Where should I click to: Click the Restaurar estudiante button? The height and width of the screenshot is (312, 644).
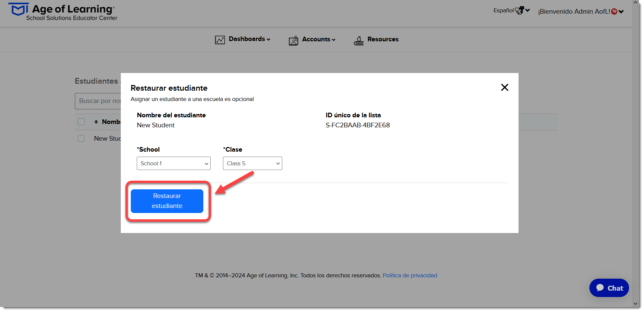pyautogui.click(x=167, y=201)
